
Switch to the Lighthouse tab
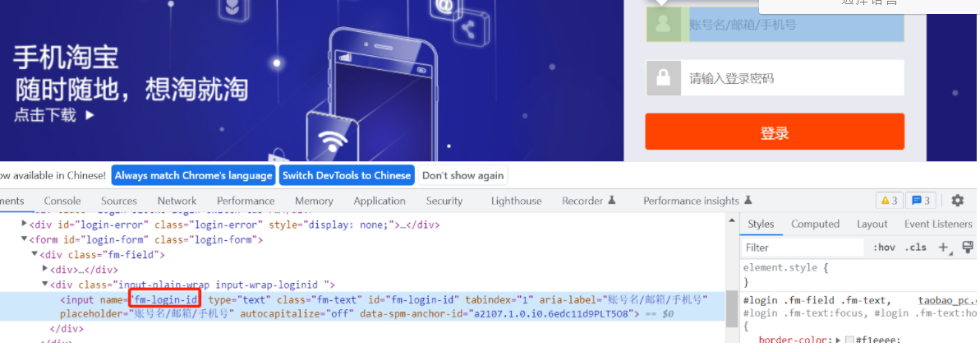[516, 201]
